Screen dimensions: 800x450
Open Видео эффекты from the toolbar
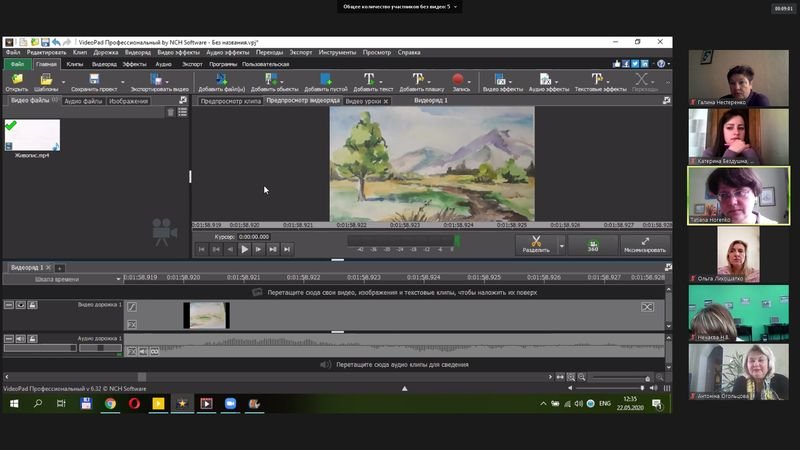coord(503,80)
